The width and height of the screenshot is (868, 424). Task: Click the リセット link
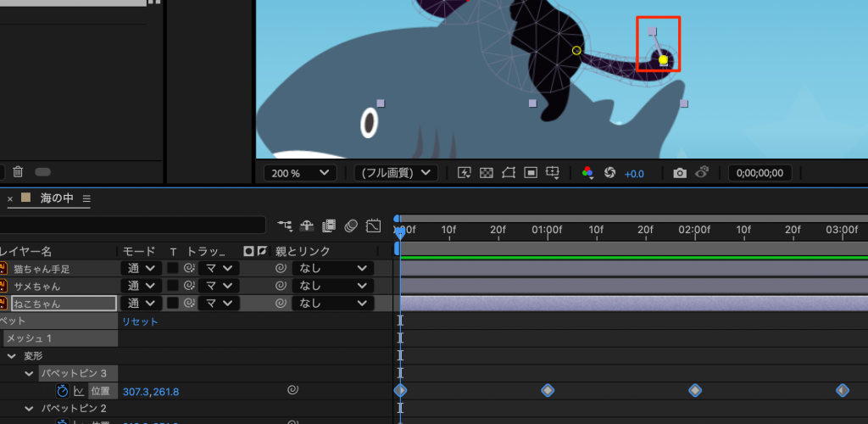click(140, 321)
